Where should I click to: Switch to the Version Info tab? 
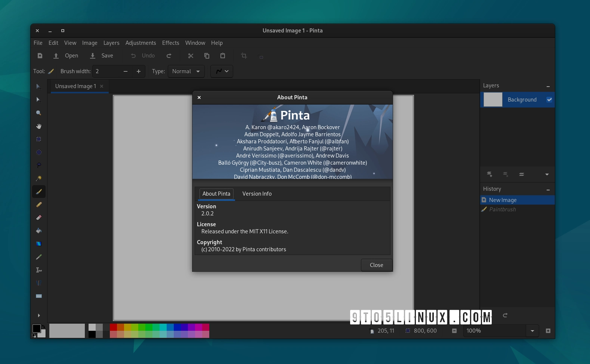[x=257, y=194]
